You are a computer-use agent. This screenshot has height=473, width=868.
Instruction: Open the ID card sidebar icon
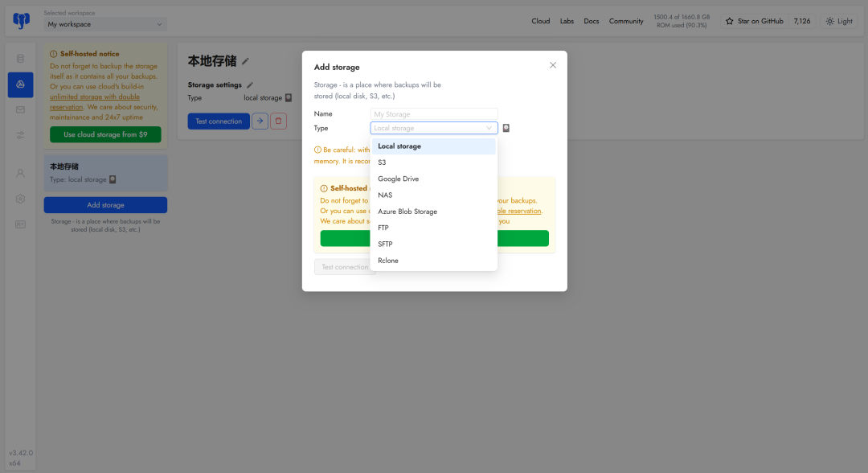(x=20, y=224)
